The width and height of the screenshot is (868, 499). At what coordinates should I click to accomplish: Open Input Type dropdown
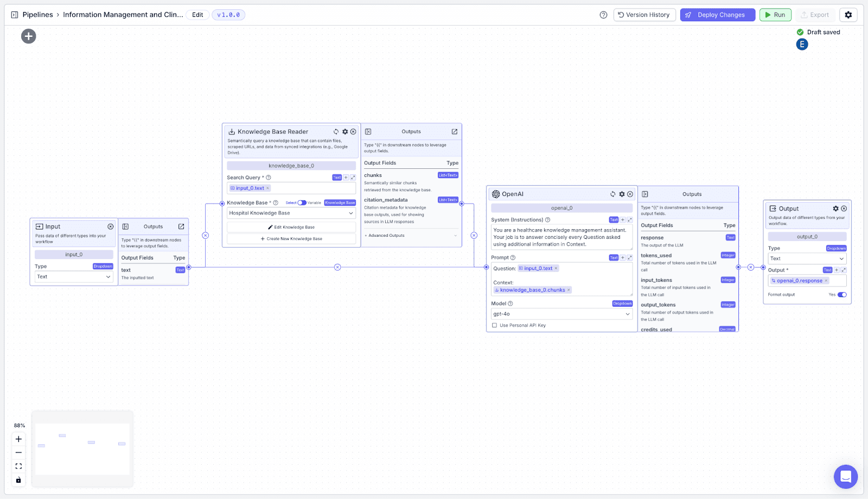tap(74, 277)
